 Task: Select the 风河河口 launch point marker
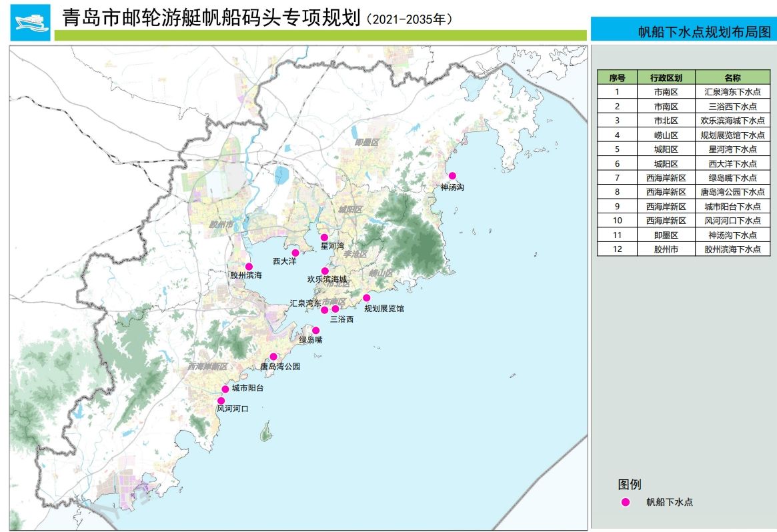pos(221,401)
